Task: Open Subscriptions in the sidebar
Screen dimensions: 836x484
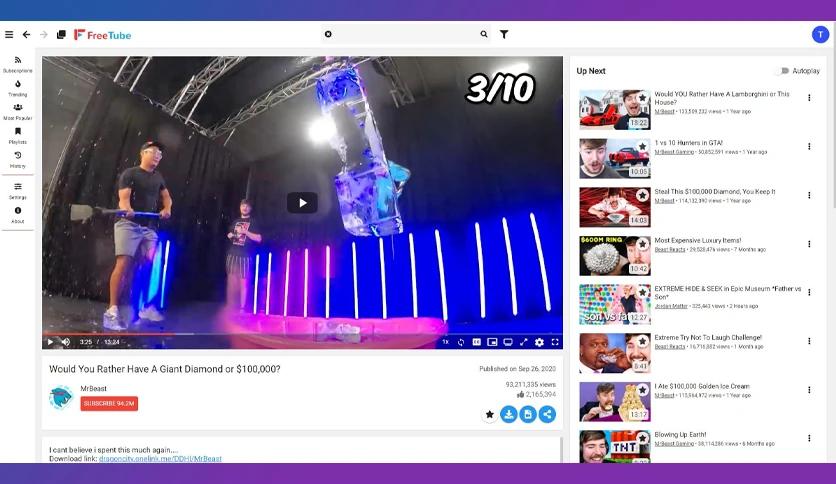Action: tap(18, 64)
